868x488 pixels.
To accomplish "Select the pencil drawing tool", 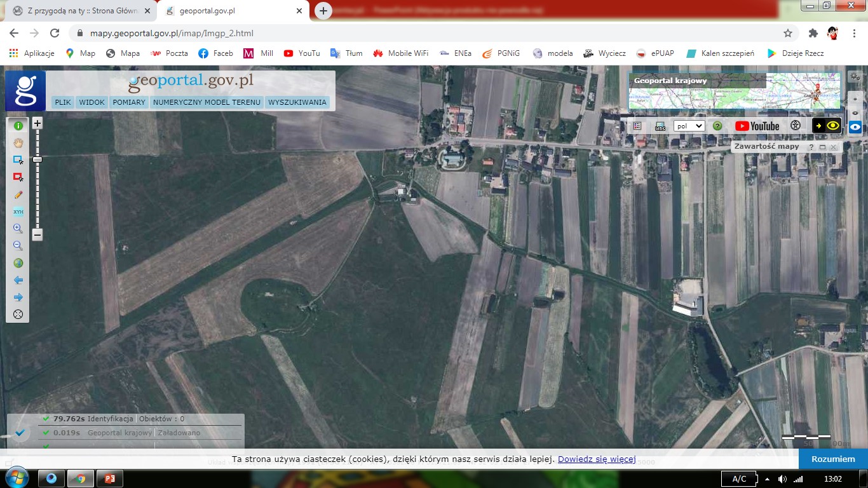I will click(x=18, y=194).
